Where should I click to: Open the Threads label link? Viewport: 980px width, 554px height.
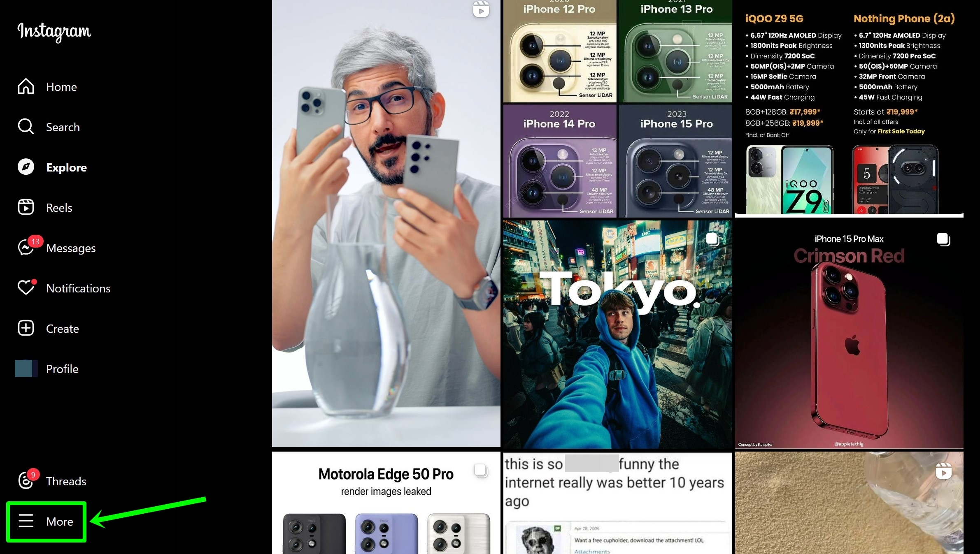66,481
